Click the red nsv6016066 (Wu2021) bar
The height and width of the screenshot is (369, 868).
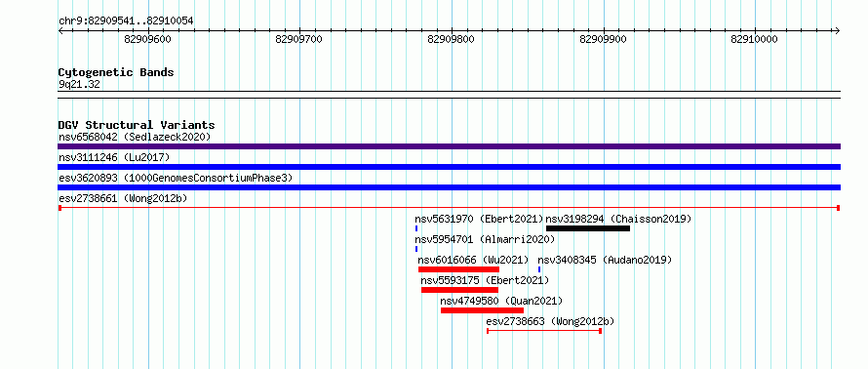point(459,269)
